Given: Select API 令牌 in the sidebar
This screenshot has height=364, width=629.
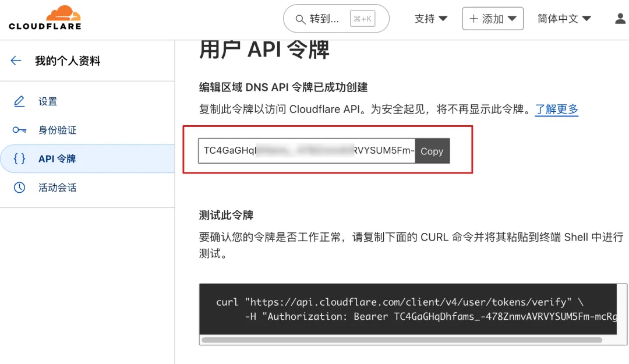Looking at the screenshot, I should (87, 158).
